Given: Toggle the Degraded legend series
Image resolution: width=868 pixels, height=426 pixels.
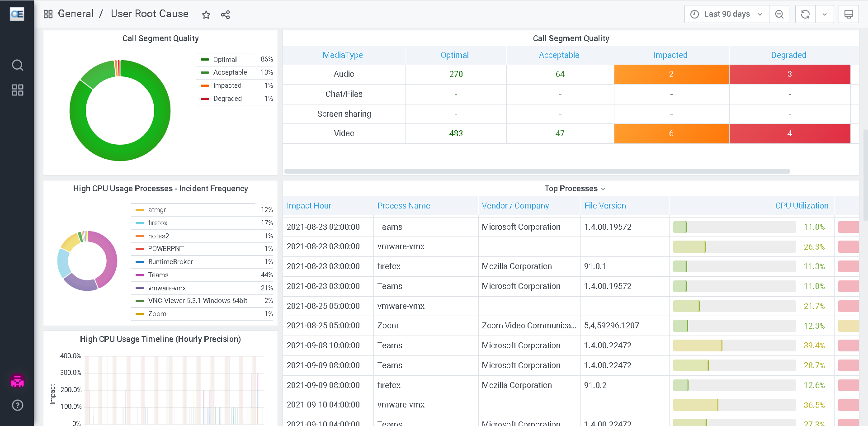Looking at the screenshot, I should tap(227, 99).
